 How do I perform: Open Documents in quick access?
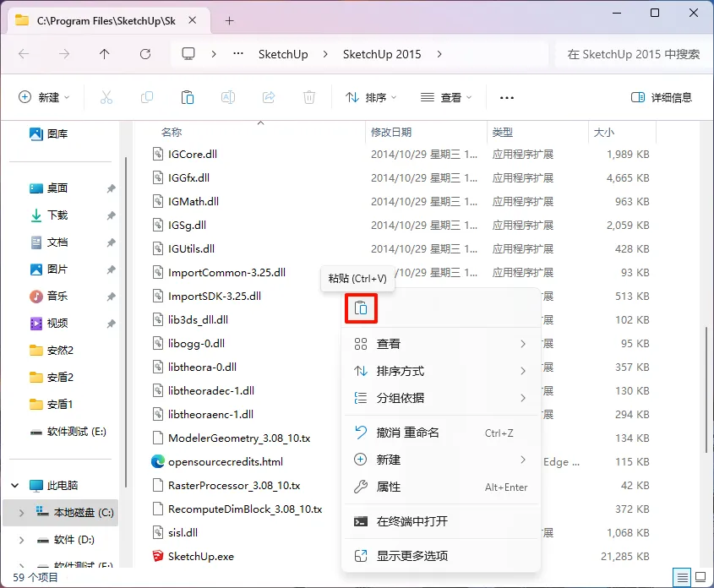point(48,242)
